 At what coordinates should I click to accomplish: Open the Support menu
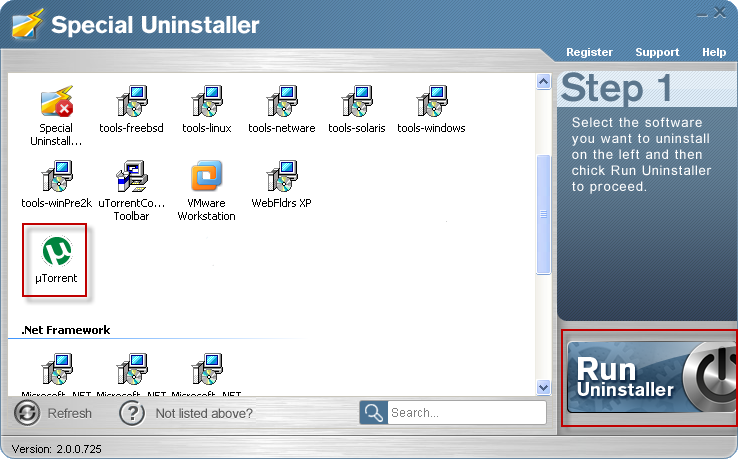657,52
